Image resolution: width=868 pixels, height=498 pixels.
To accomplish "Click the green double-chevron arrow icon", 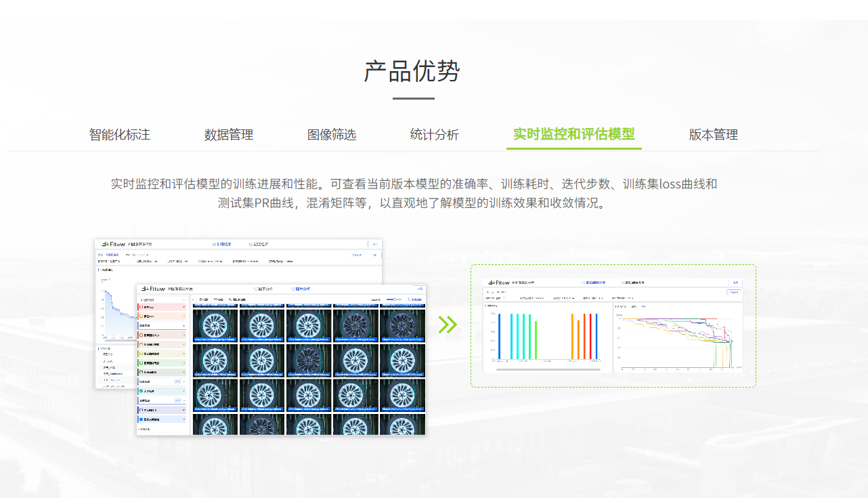I will click(448, 325).
